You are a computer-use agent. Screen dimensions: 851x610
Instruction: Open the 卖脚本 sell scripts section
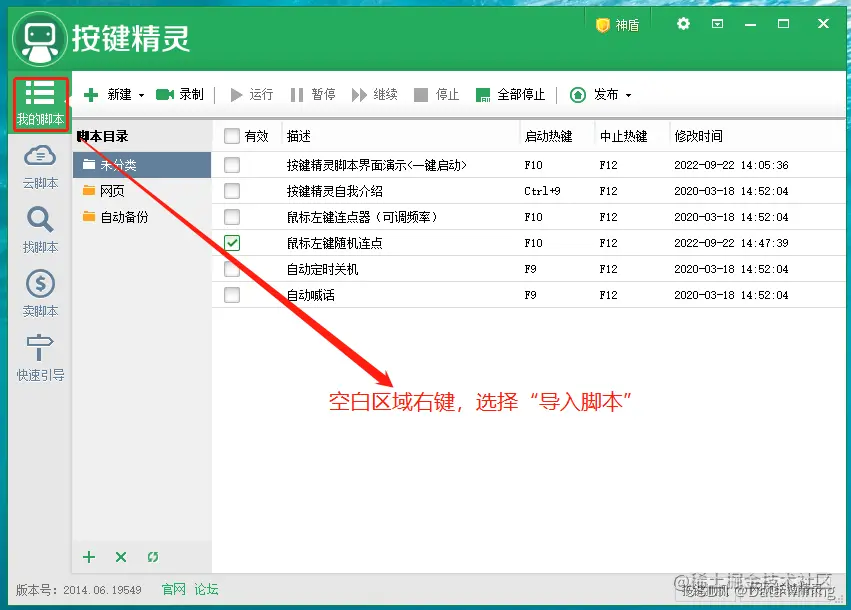(x=40, y=294)
